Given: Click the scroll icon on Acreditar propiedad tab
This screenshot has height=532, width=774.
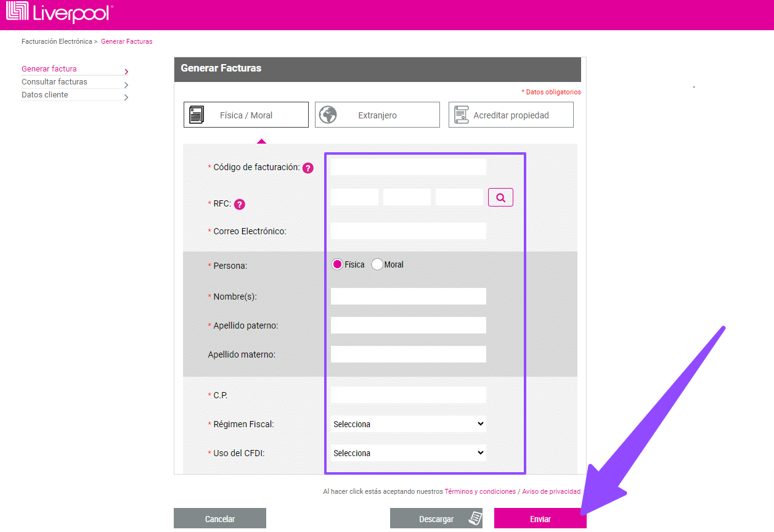Looking at the screenshot, I should coord(461,115).
